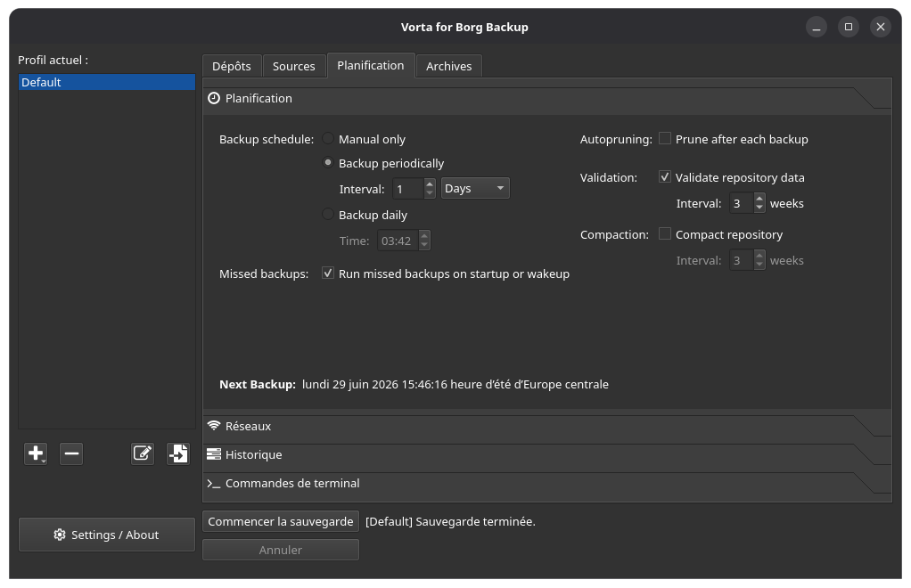
Task: Click the Annuler button
Action: [x=281, y=550]
